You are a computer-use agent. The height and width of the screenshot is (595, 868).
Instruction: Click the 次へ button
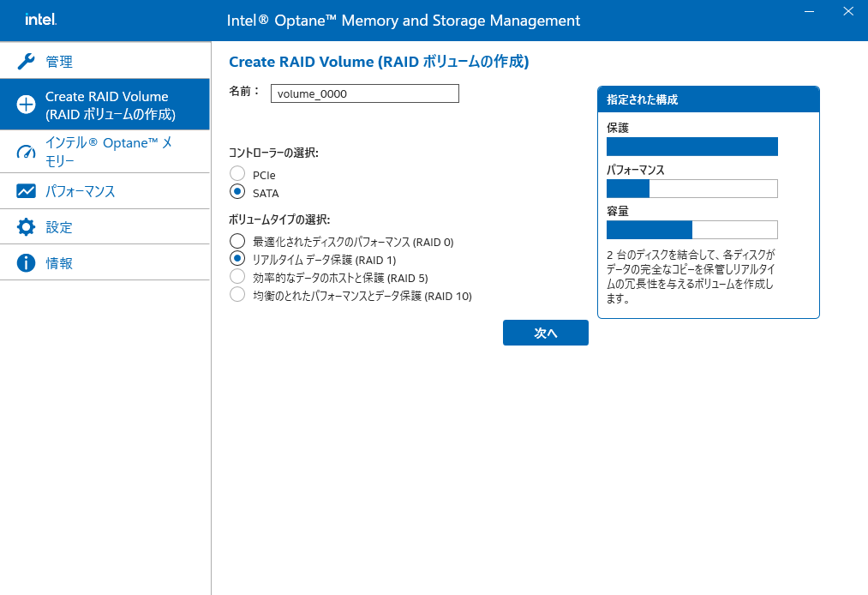click(545, 333)
